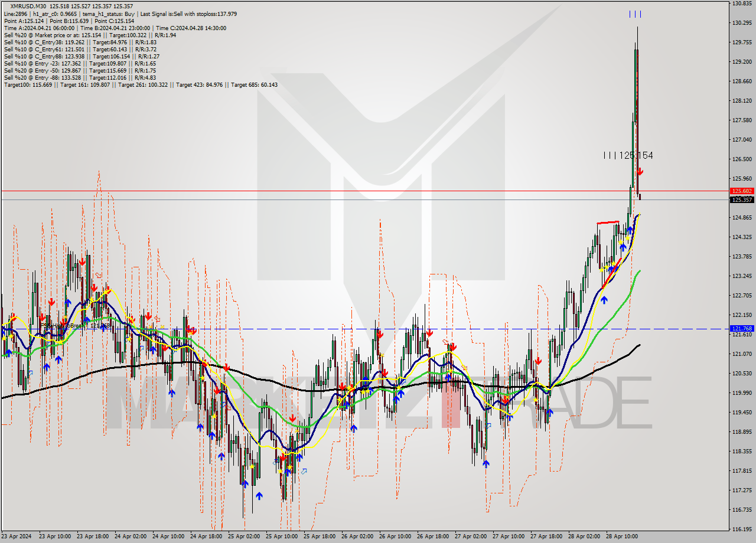Click the red 125.602 price tag
The image size is (756, 543).
[742, 191]
